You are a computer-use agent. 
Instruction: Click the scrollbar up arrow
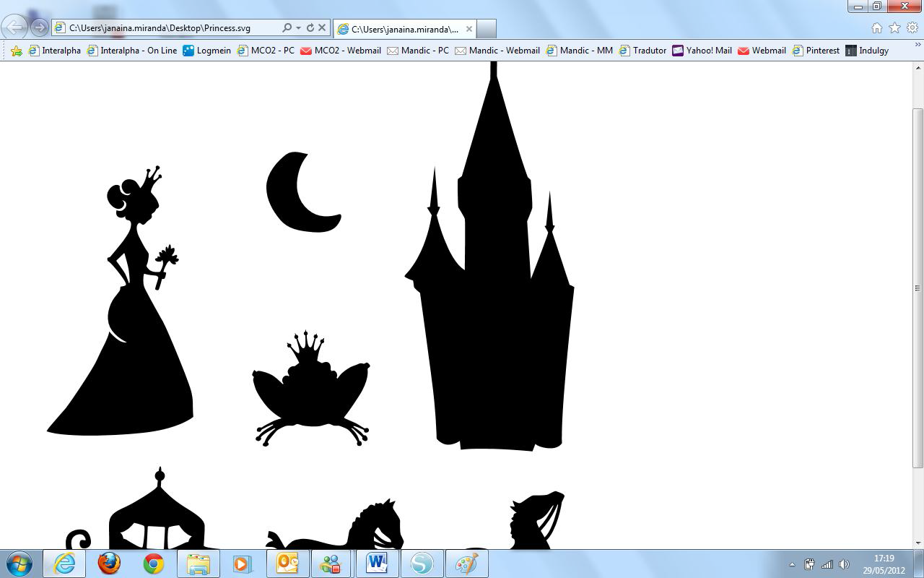point(918,68)
